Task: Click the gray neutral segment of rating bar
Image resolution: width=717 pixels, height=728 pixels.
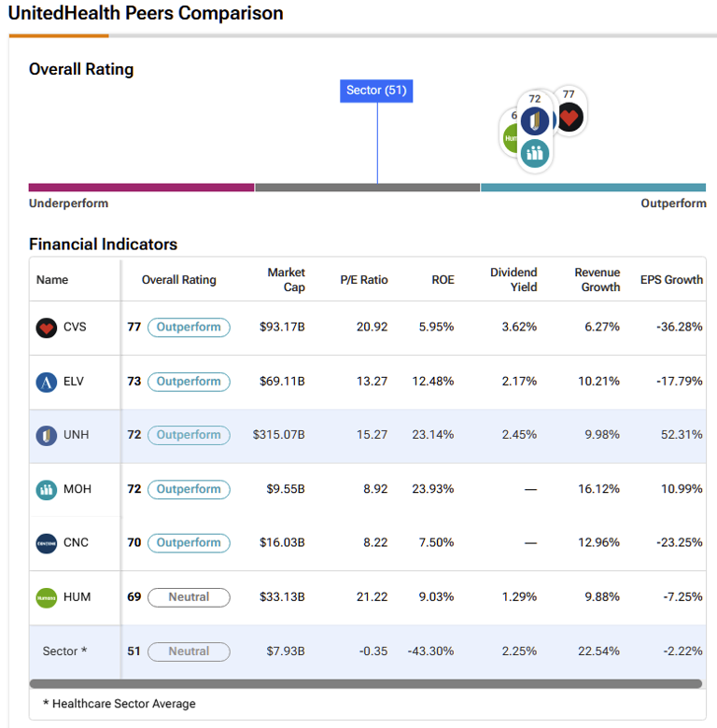Action: coord(367,188)
